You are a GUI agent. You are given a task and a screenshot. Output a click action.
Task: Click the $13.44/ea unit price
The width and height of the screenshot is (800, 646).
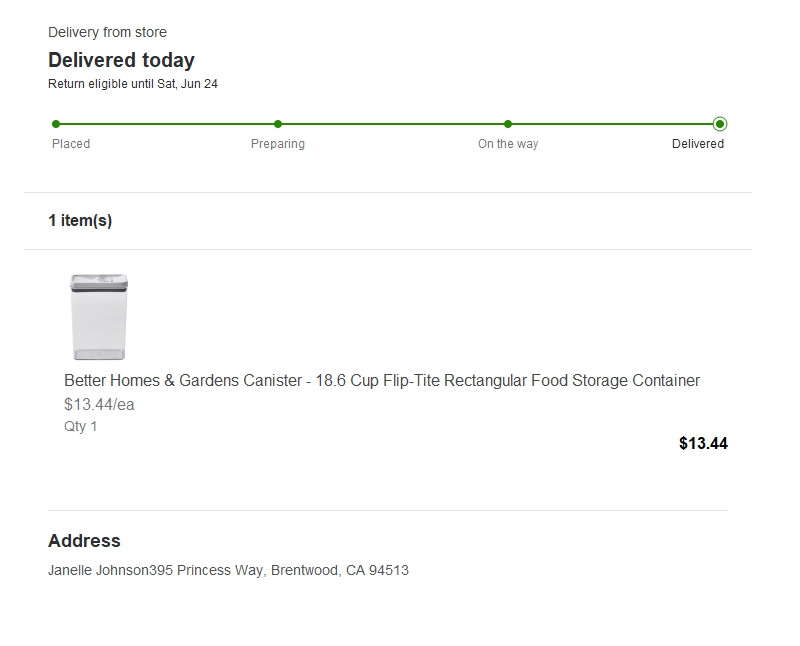[99, 405]
